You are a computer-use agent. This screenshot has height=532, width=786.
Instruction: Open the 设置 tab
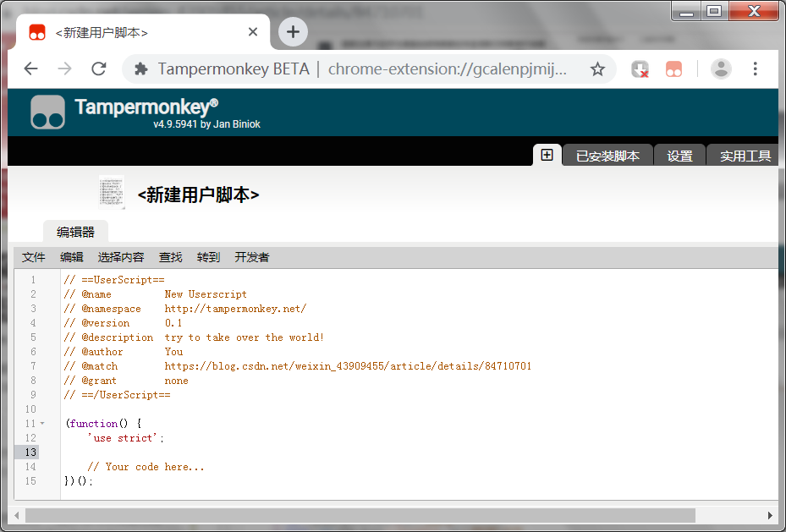(x=679, y=156)
